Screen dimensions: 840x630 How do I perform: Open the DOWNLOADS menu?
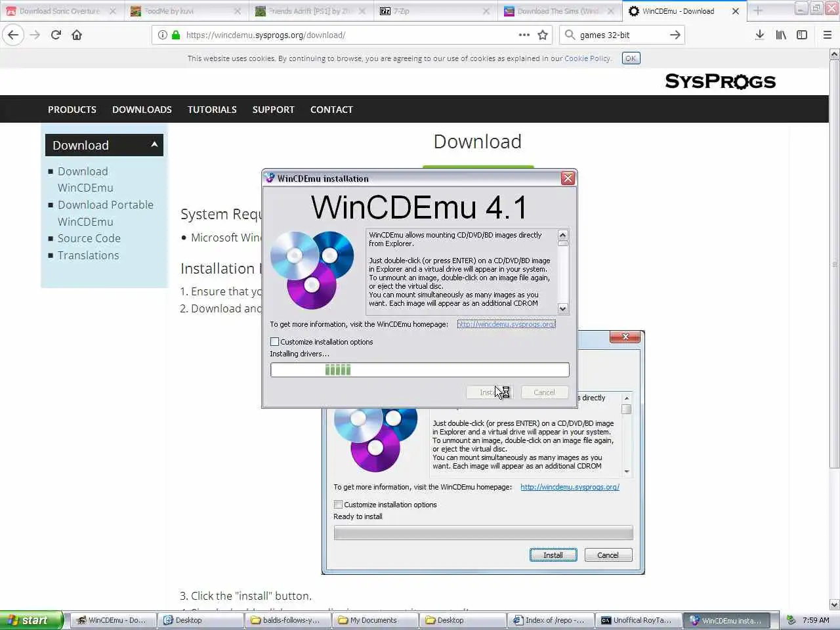tap(142, 110)
